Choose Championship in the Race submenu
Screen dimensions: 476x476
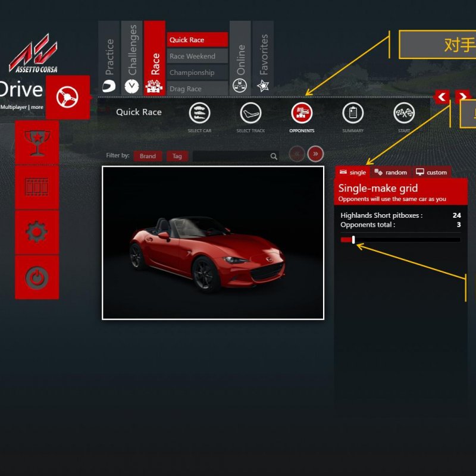point(198,73)
